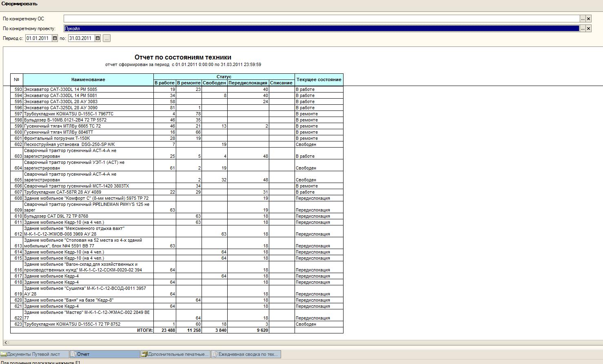
Task: Open calendar for period start date
Action: pyautogui.click(x=55, y=38)
